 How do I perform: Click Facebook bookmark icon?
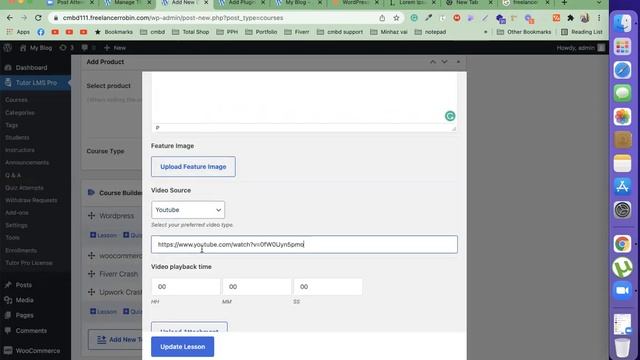[x=41, y=32]
